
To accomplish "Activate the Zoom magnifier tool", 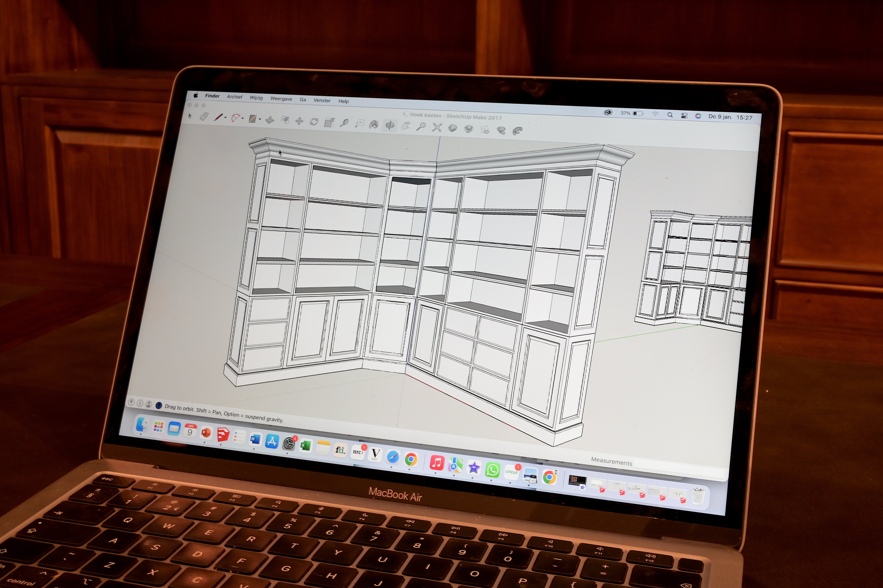I will click(x=421, y=127).
